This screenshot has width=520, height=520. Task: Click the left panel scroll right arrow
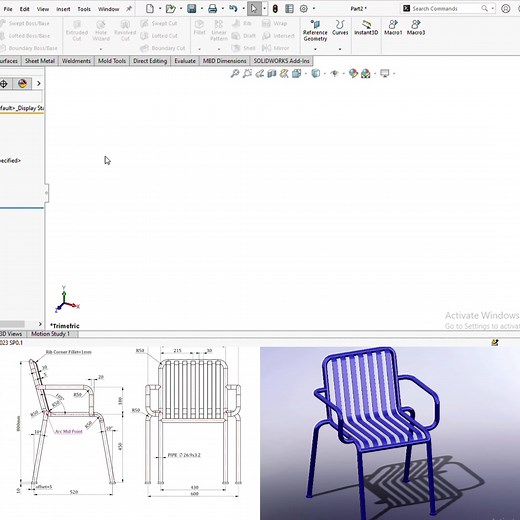(40, 324)
